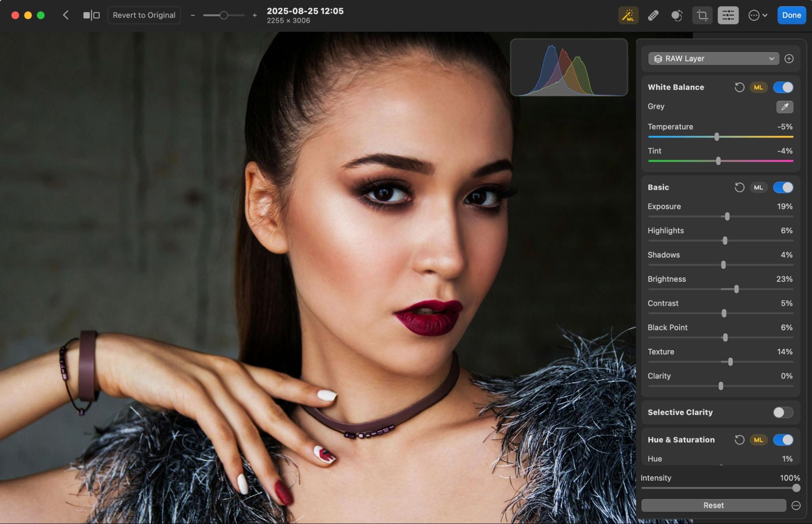Open the color adjustments circle tool
The height and width of the screenshot is (524, 812).
point(677,15)
